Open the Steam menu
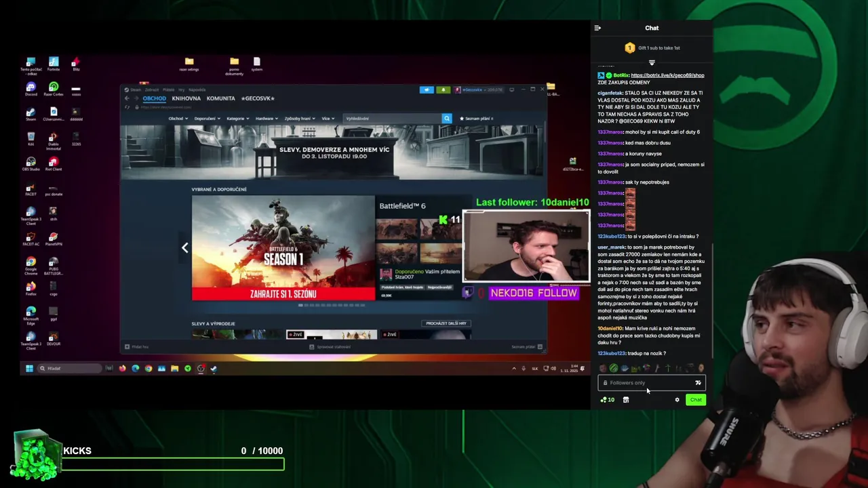The width and height of the screenshot is (868, 488). [134, 89]
